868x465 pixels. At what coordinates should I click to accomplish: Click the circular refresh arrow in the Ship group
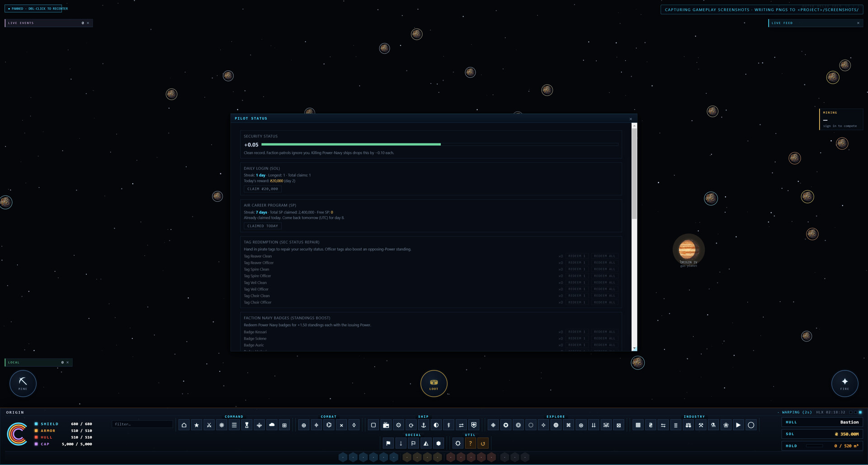pos(411,425)
